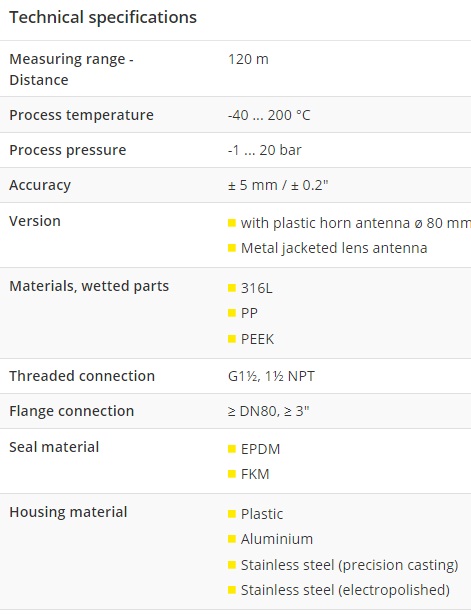Image resolution: width=471 pixels, height=615 pixels.
Task: Click the Flange connection label
Action: (72, 411)
